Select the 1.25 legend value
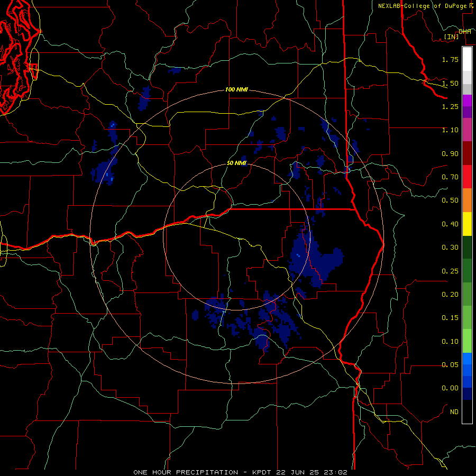This screenshot has width=476, height=476. tap(450, 106)
